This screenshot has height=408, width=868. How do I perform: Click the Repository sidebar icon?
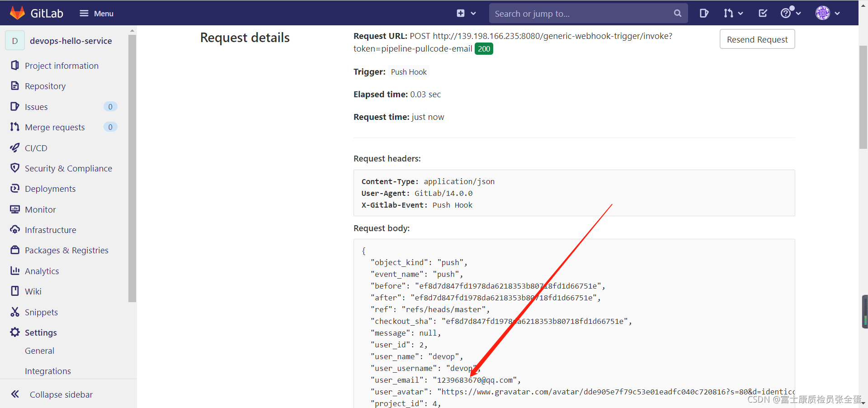[15, 86]
